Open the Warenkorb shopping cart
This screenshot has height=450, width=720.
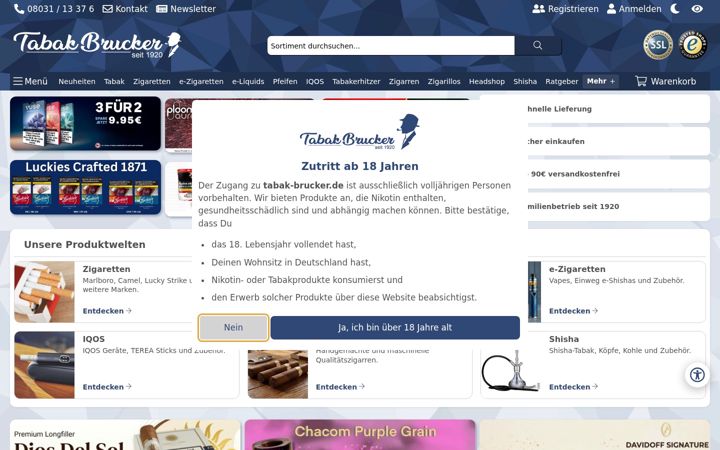(x=665, y=81)
